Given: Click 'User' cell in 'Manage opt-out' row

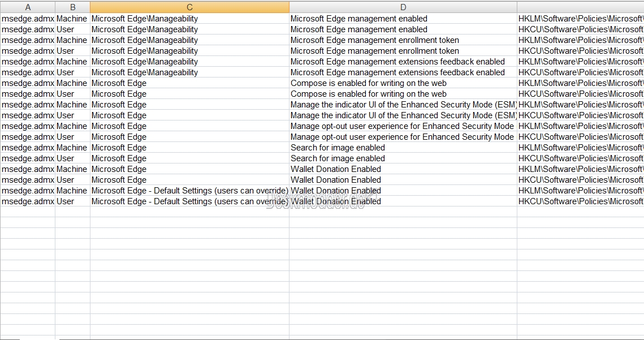Looking at the screenshot, I should (x=73, y=136).
